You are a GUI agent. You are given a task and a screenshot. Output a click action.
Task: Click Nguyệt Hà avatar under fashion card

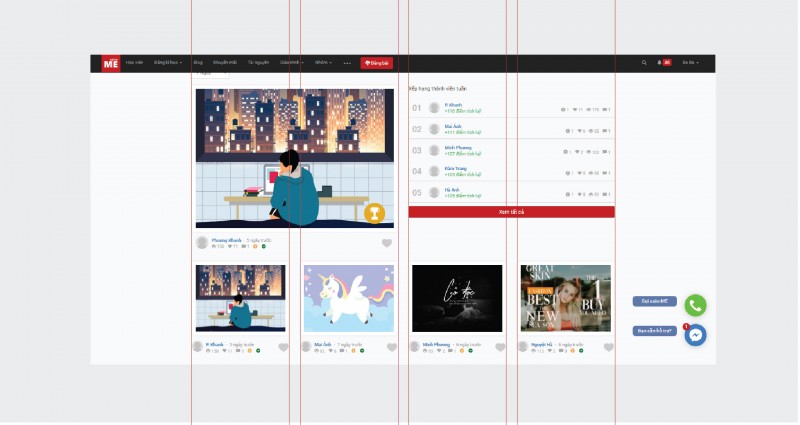coord(523,346)
